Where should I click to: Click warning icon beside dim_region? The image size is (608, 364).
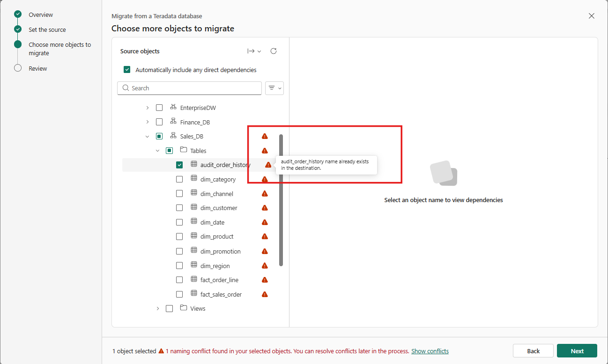[265, 266]
